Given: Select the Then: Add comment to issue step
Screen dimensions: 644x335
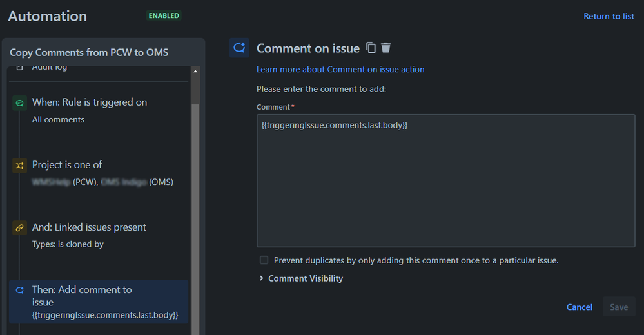Looking at the screenshot, I should (99, 301).
